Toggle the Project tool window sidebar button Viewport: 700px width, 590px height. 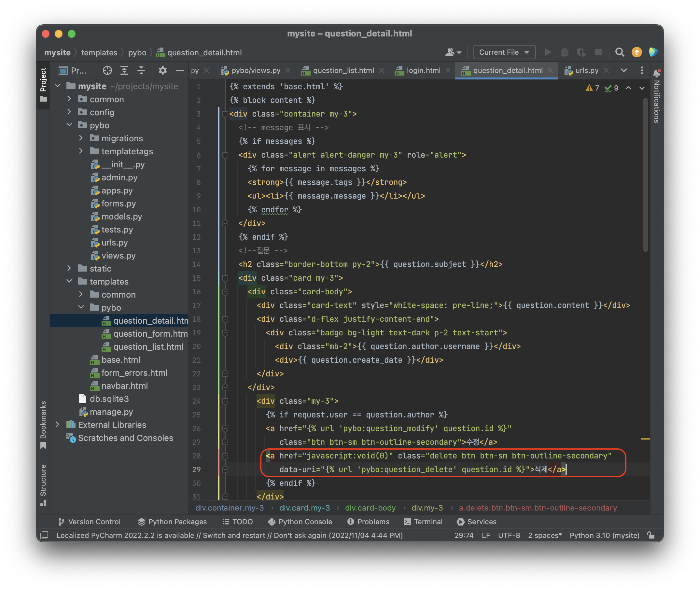(43, 84)
